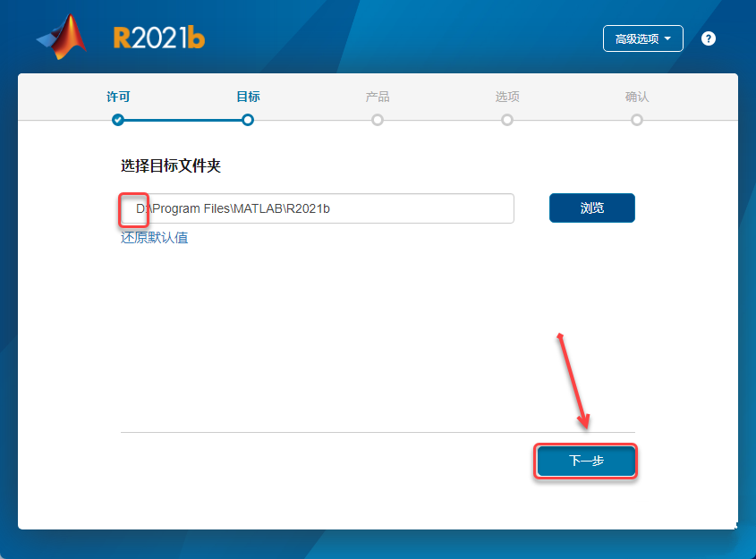Click the MATLAB membrane logo icon

[63, 37]
